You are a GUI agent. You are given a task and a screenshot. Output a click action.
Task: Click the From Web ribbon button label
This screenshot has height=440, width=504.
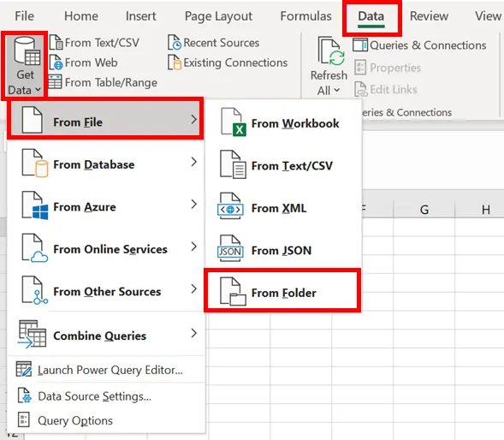[92, 62]
